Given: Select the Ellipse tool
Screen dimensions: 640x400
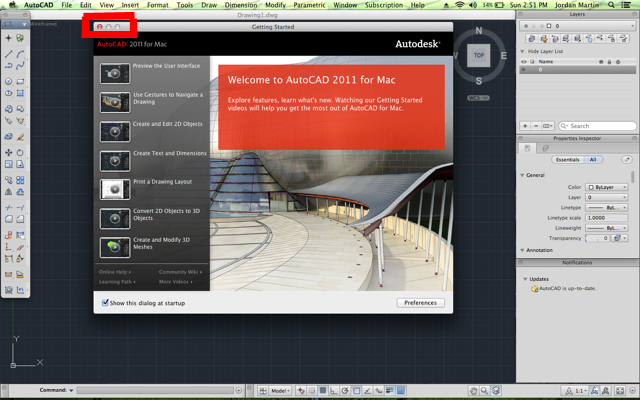Looking at the screenshot, I should [8, 93].
